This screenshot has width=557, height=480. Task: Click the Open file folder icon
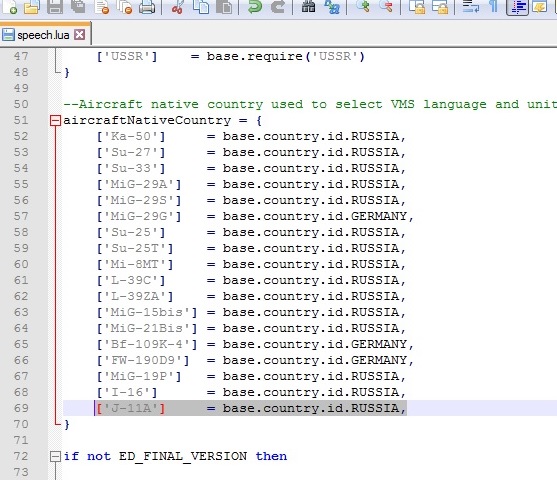(32, 6)
